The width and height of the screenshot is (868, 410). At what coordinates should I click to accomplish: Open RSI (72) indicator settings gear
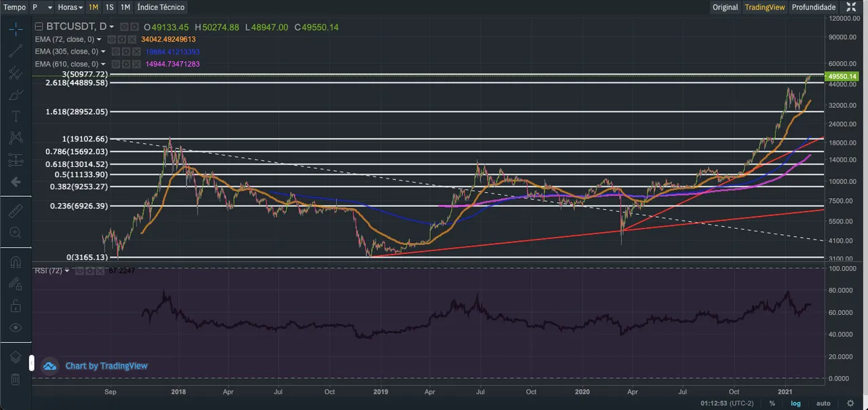(x=90, y=271)
